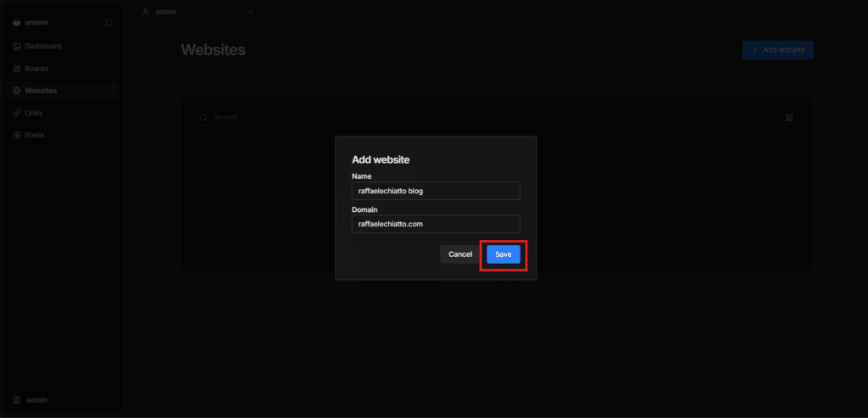Viewport: 868px width, 418px height.
Task: Click the Dashboard icon in sidebar
Action: [17, 47]
